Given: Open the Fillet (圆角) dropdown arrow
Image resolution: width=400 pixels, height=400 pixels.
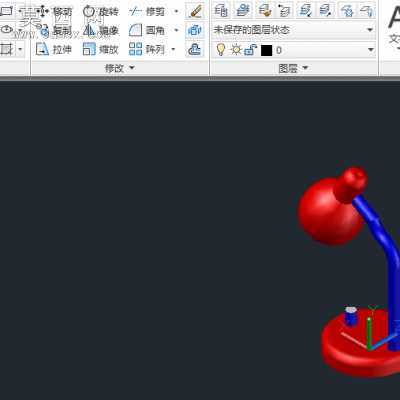Looking at the screenshot, I should [x=177, y=31].
